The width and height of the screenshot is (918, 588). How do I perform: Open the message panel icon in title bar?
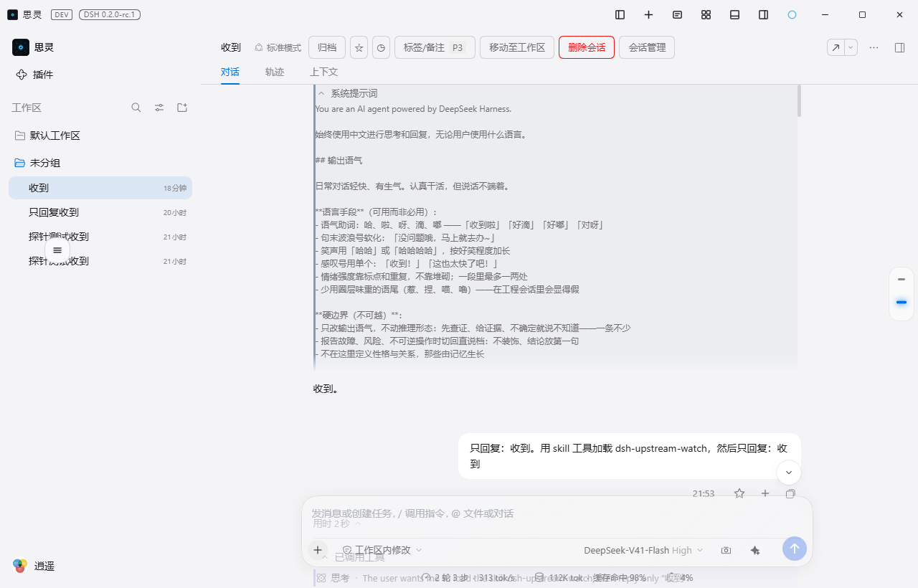(678, 14)
